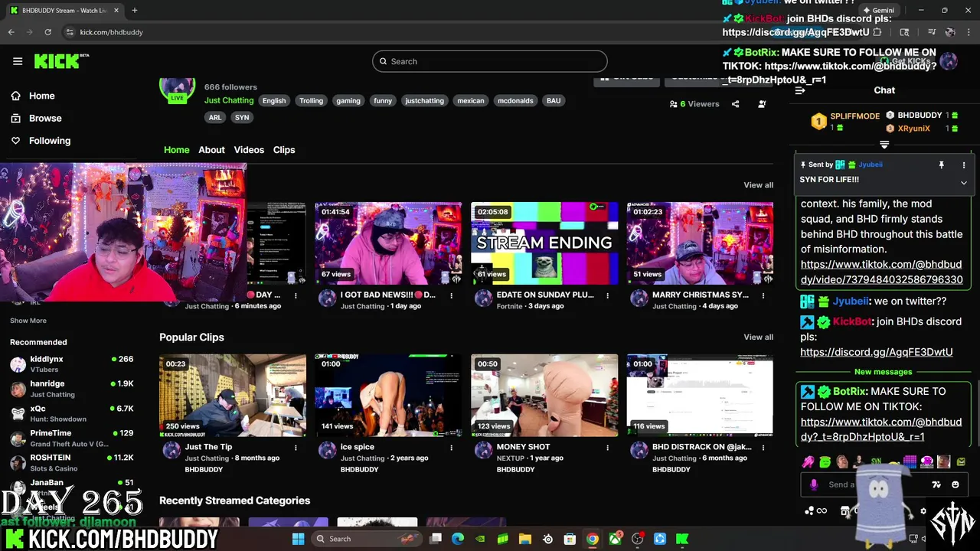Viewport: 980px width, 551px height.
Task: Insert the green halo emote
Action: (825, 461)
